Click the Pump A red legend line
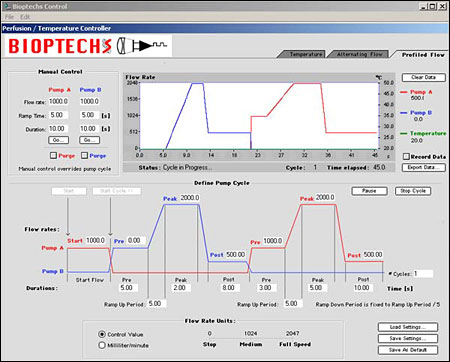Viewport: 450px width, 362px height. (x=404, y=92)
